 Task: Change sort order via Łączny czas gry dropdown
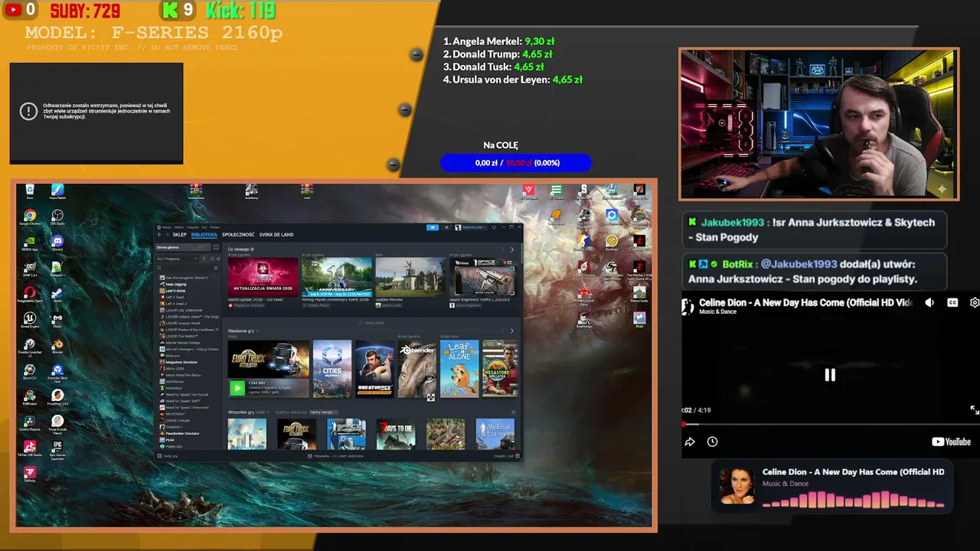point(325,412)
